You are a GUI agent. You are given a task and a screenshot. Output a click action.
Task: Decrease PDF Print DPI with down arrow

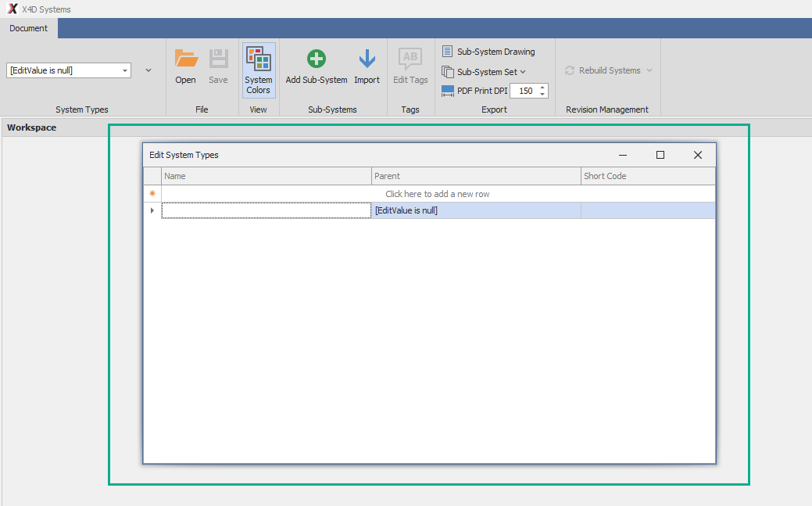click(543, 95)
